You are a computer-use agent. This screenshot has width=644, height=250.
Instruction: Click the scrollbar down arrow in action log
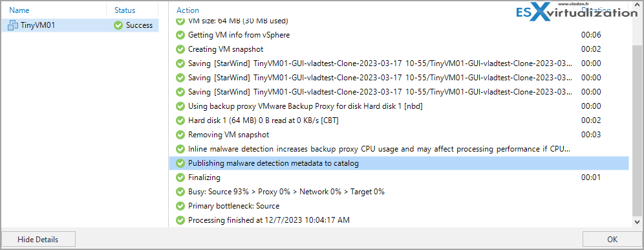(636, 222)
